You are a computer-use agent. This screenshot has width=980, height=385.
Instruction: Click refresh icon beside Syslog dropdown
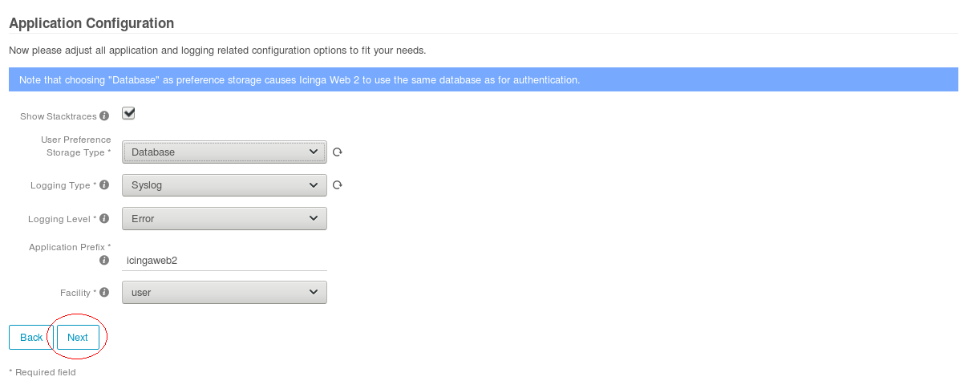(x=338, y=185)
